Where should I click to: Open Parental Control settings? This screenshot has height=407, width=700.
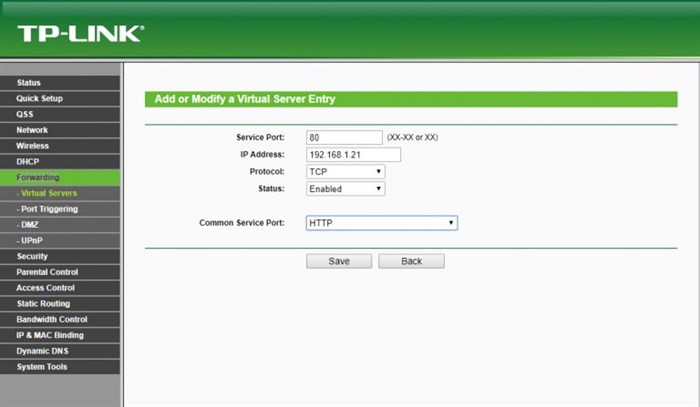pyautogui.click(x=60, y=272)
